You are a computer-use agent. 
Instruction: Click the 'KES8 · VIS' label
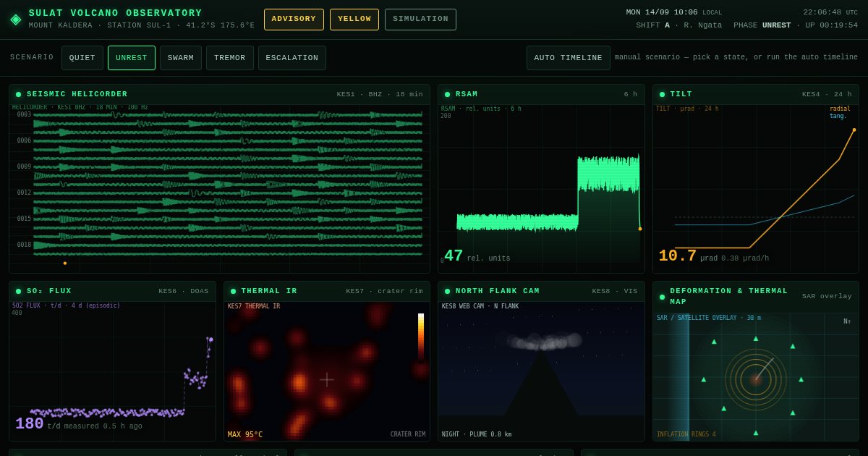[x=615, y=291]
